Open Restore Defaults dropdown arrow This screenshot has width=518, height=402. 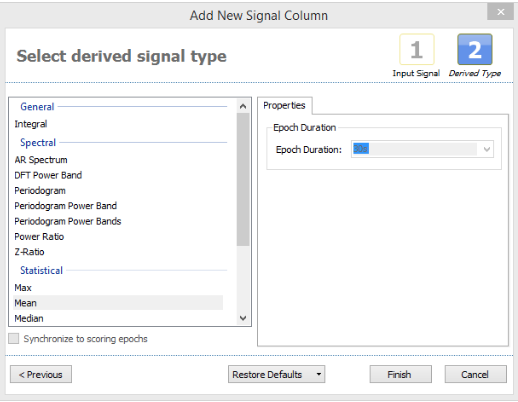[x=319, y=374]
